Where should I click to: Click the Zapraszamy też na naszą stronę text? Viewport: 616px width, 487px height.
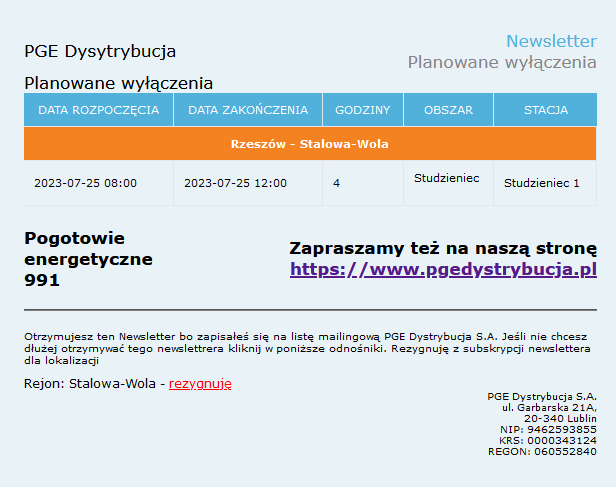click(x=443, y=249)
